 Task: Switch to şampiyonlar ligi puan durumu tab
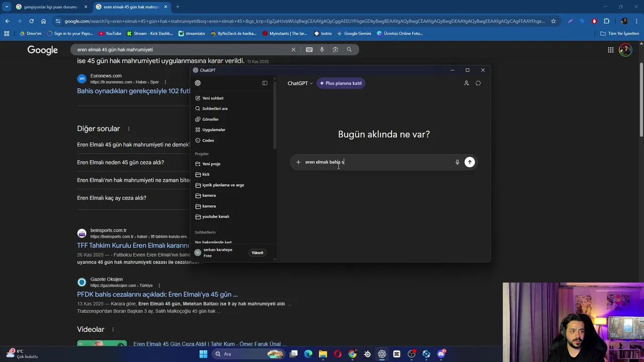click(x=50, y=7)
